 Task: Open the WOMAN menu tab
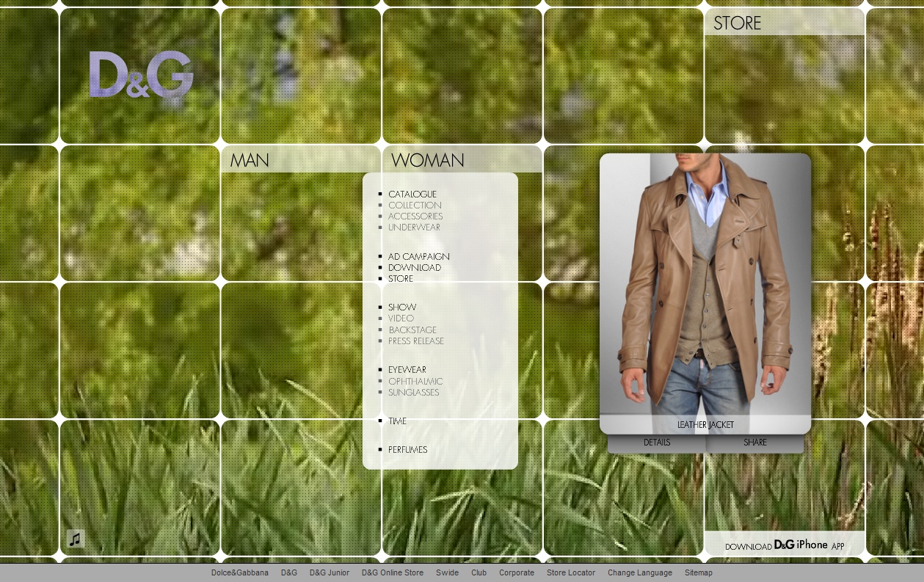428,160
